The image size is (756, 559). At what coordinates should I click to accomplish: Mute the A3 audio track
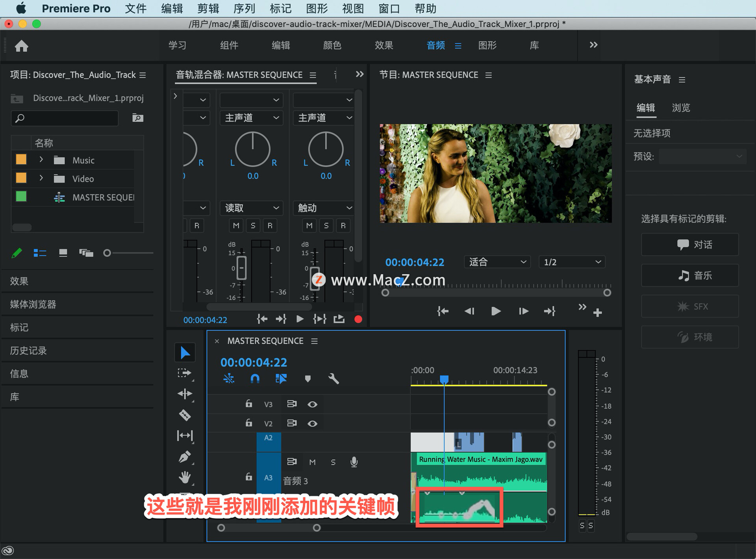point(312,462)
